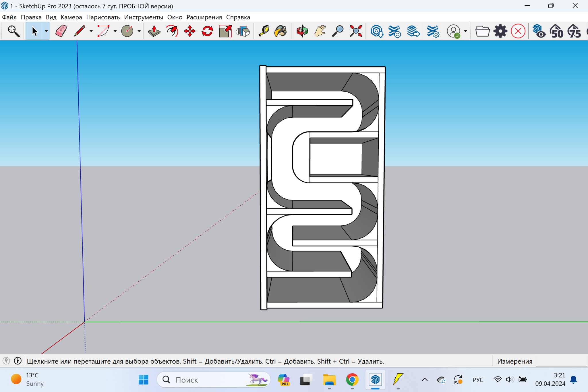Activate the Push/Pull tool

point(154,31)
